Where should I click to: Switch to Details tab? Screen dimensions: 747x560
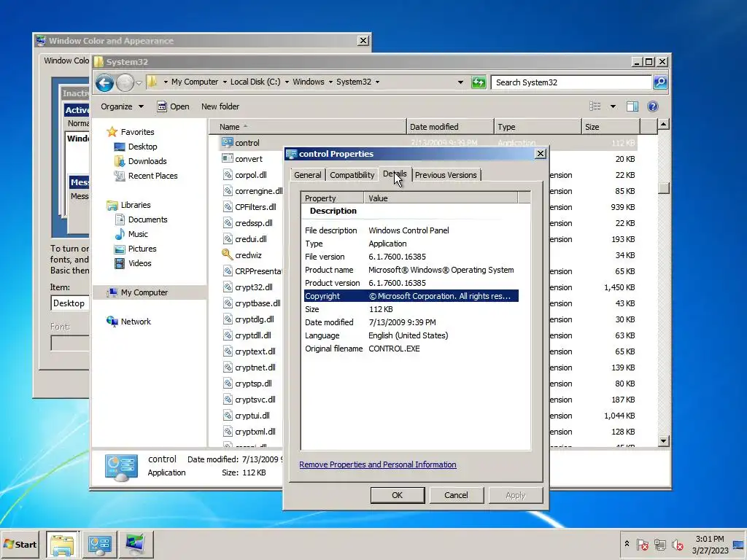point(395,174)
